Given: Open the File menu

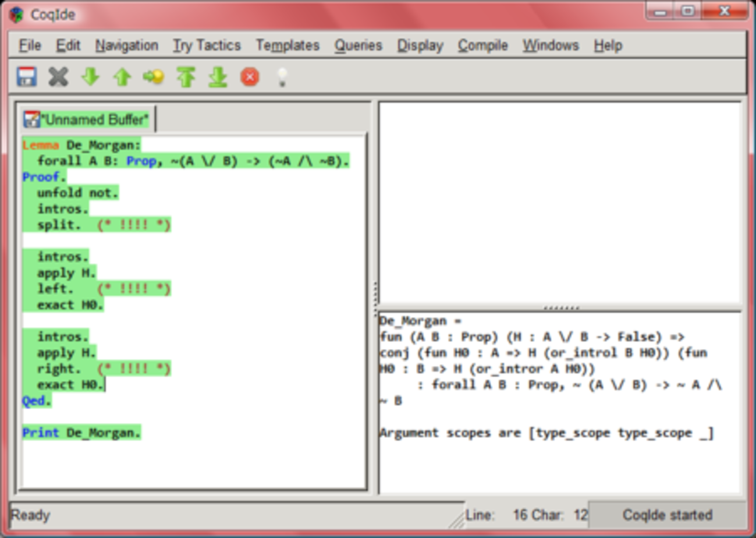Looking at the screenshot, I should click(x=30, y=45).
